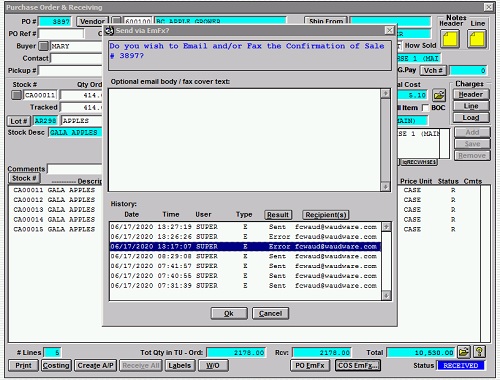Select line item CA00015 GALA APPLES
Viewport: 500px width, 380px height.
[54, 229]
